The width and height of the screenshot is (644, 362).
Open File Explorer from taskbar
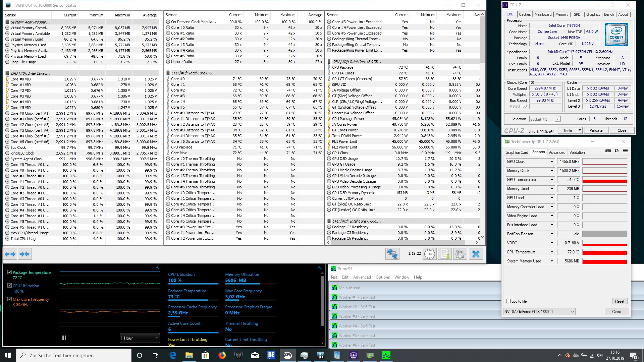click(189, 355)
